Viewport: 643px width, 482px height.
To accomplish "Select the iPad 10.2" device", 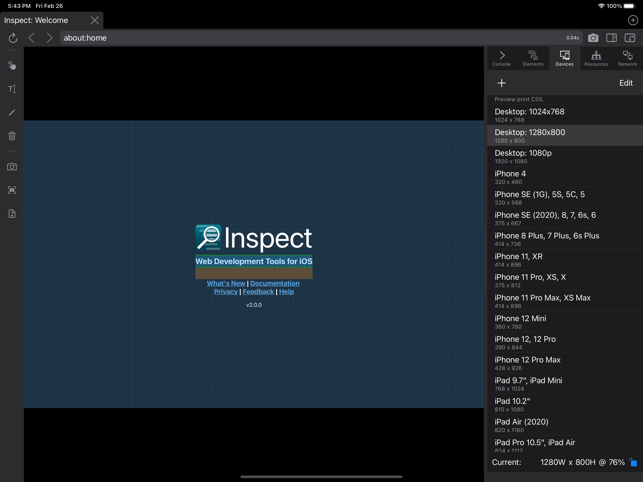I will click(565, 404).
